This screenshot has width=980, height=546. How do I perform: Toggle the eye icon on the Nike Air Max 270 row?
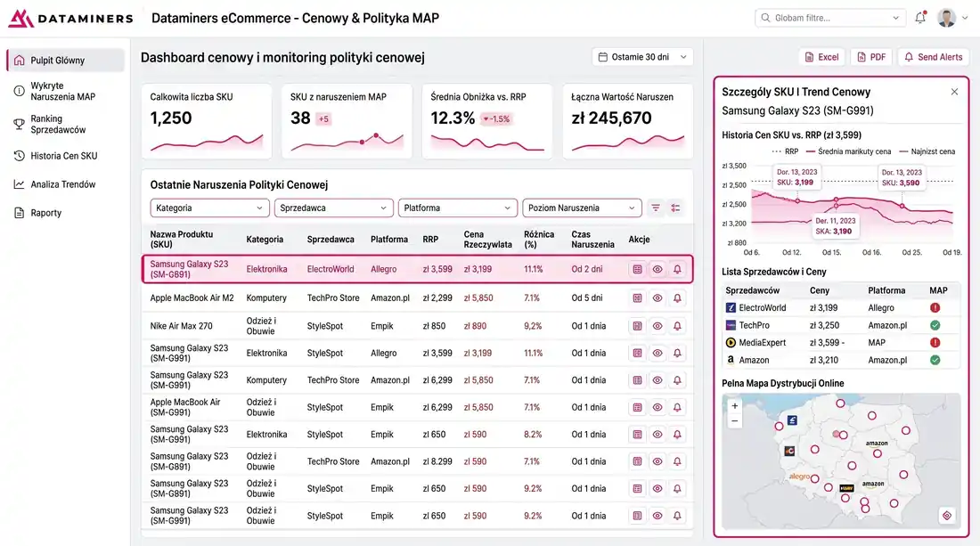point(657,324)
